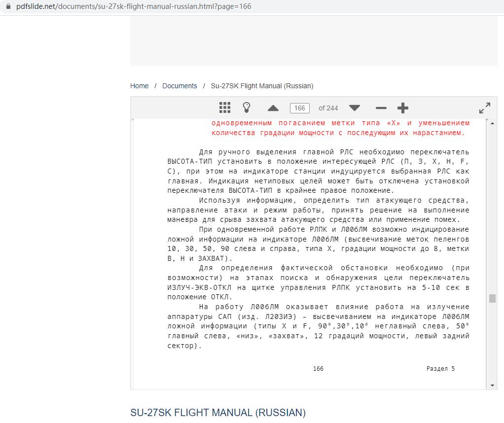Click the document scrollbar up arrow
The image size is (504, 423).
pyautogui.click(x=493, y=123)
